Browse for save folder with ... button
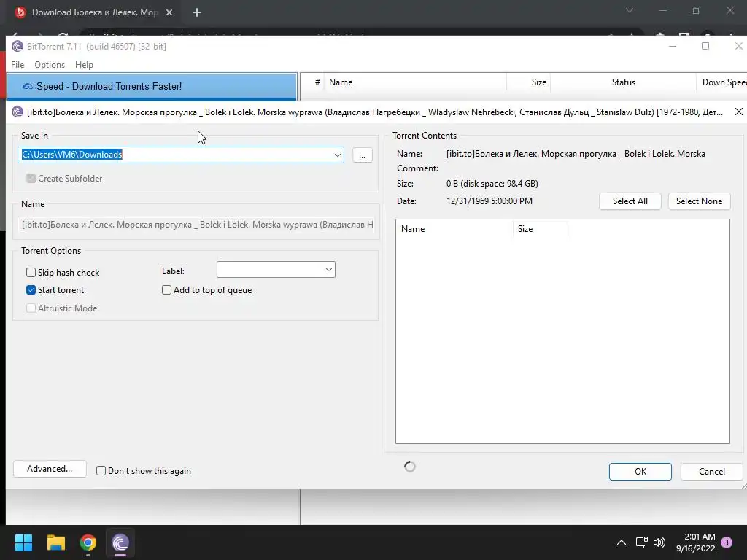Image resolution: width=747 pixels, height=560 pixels. pyautogui.click(x=362, y=155)
